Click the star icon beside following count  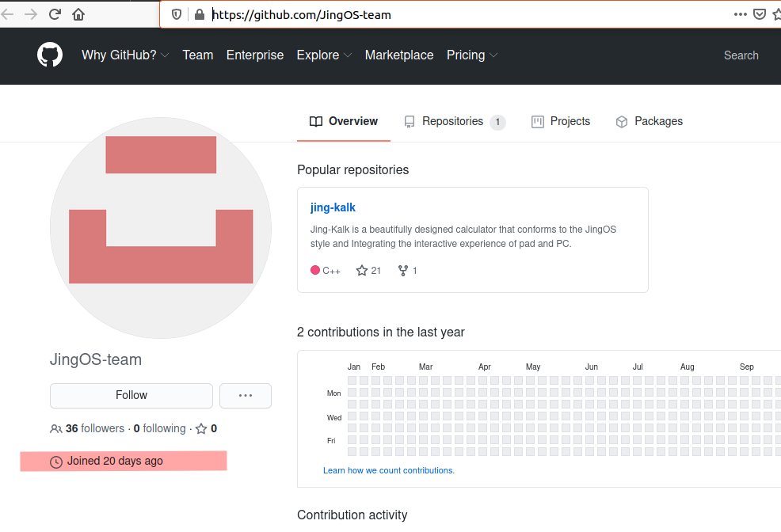201,428
